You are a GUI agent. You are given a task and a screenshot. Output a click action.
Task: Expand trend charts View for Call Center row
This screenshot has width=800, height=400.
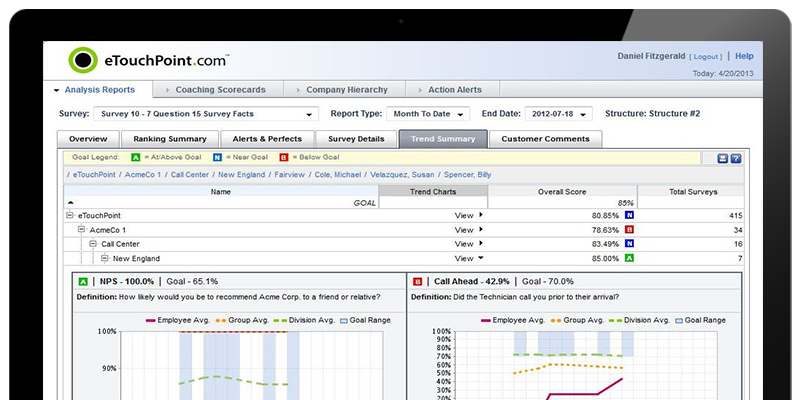click(x=468, y=244)
